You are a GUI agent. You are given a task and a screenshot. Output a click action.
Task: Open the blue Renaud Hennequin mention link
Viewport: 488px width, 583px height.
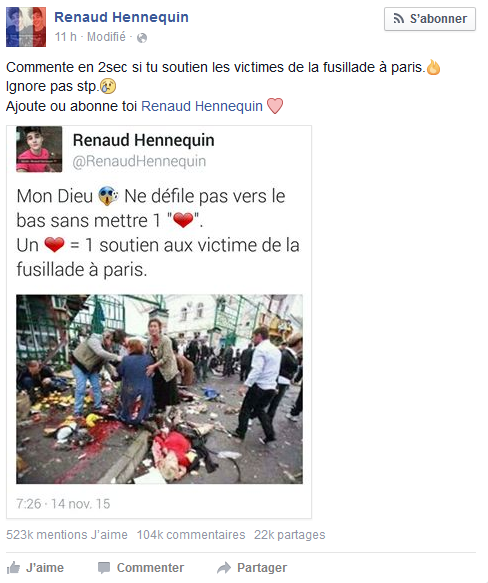click(x=202, y=106)
